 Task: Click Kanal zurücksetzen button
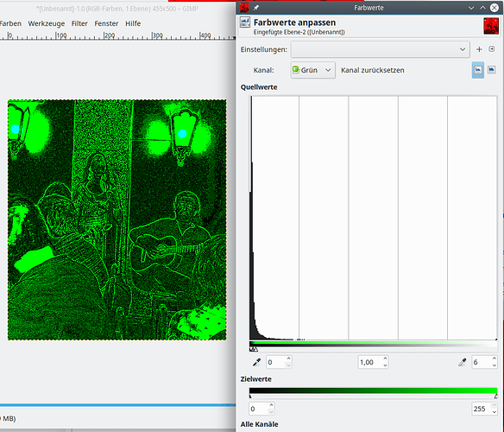pos(373,70)
